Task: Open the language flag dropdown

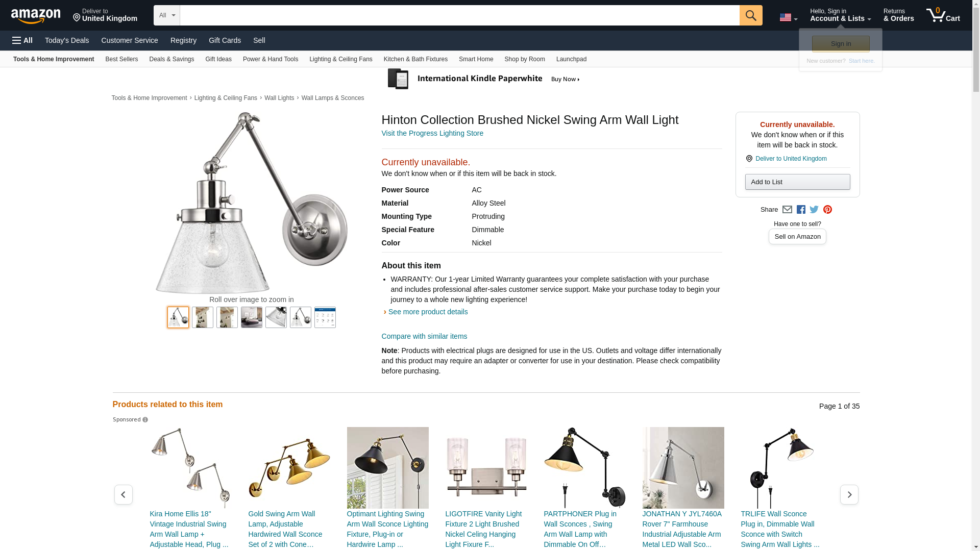Action: pos(788,18)
